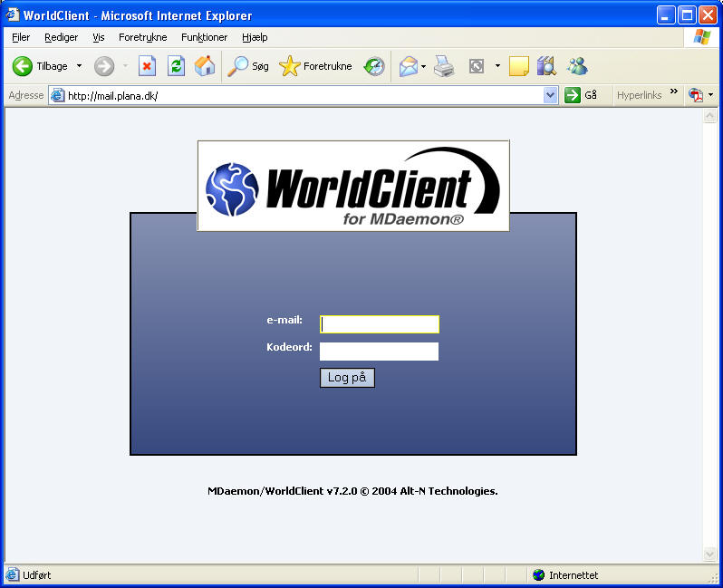This screenshot has height=588, width=723.
Task: Click the vertical scrollbar down arrow
Action: pyautogui.click(x=710, y=554)
